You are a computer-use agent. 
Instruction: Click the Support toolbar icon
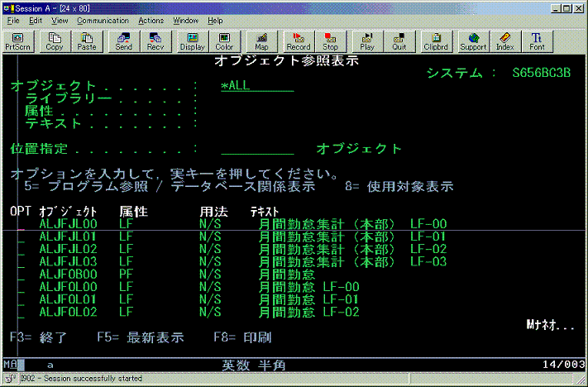tap(473, 41)
